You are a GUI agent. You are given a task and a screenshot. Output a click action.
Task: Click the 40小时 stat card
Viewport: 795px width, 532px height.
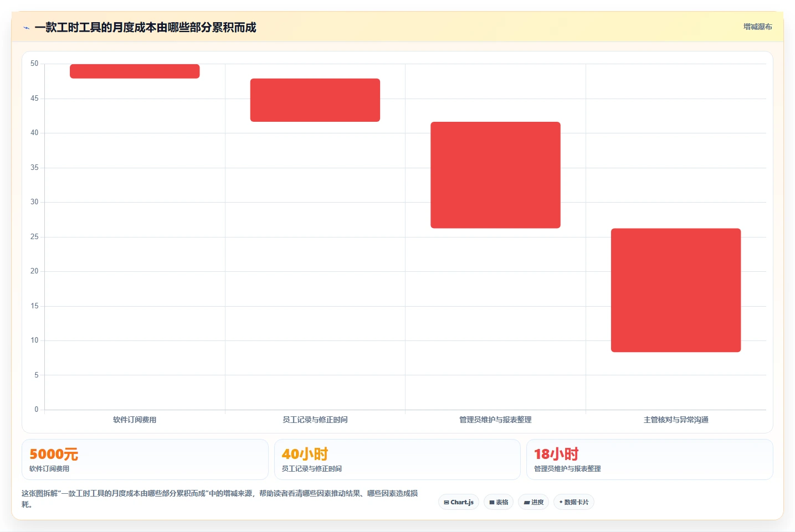pos(397,459)
